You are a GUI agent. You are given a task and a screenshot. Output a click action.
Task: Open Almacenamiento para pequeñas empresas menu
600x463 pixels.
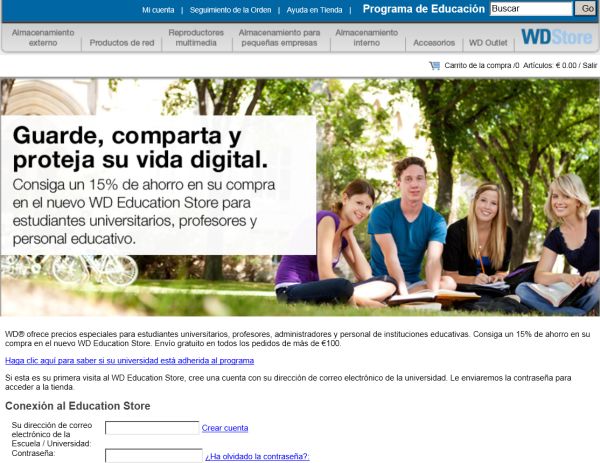279,37
